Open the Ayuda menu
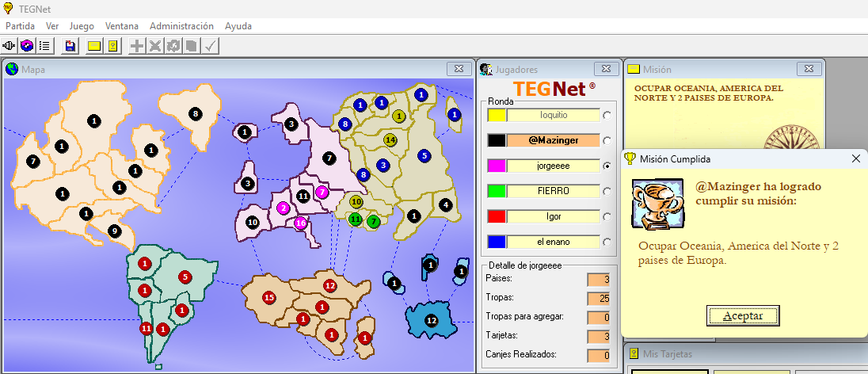868x374 pixels. coord(238,26)
